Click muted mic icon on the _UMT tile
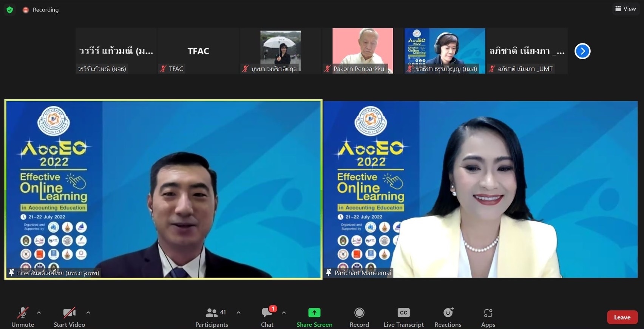The width and height of the screenshot is (644, 329). tap(492, 69)
